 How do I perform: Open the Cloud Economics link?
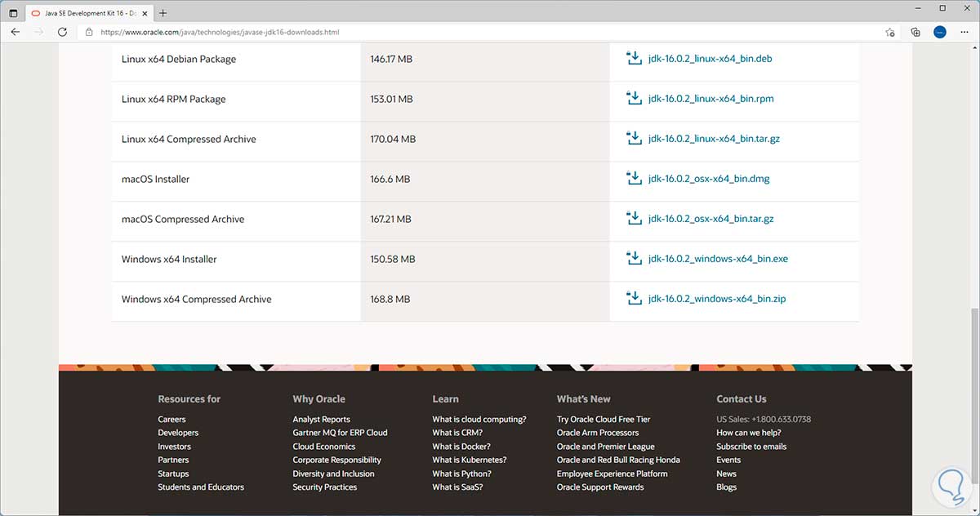tap(323, 447)
